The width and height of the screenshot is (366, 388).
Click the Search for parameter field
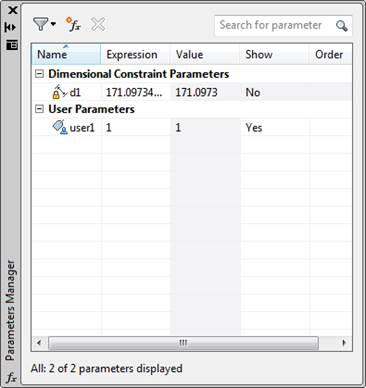pyautogui.click(x=275, y=25)
